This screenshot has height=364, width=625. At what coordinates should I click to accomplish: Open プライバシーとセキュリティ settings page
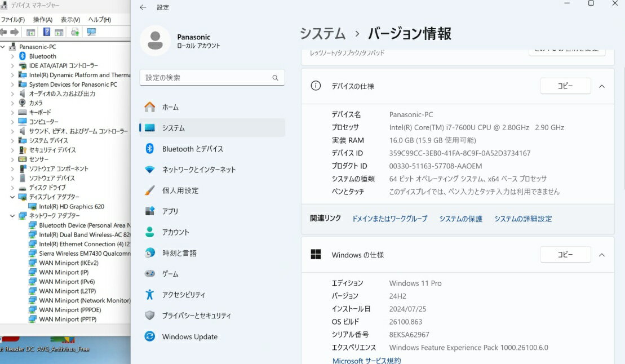[x=196, y=316]
